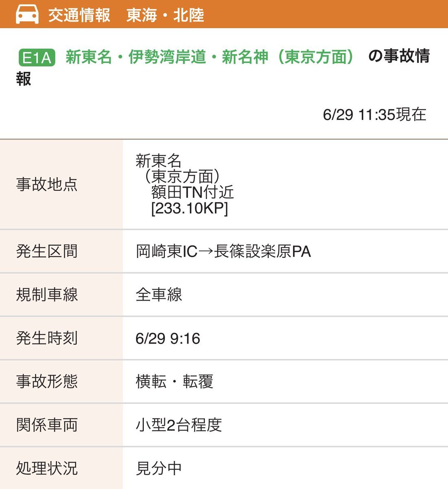
Task: Select the 6/29 9:16 occurrence time
Action: point(168,339)
